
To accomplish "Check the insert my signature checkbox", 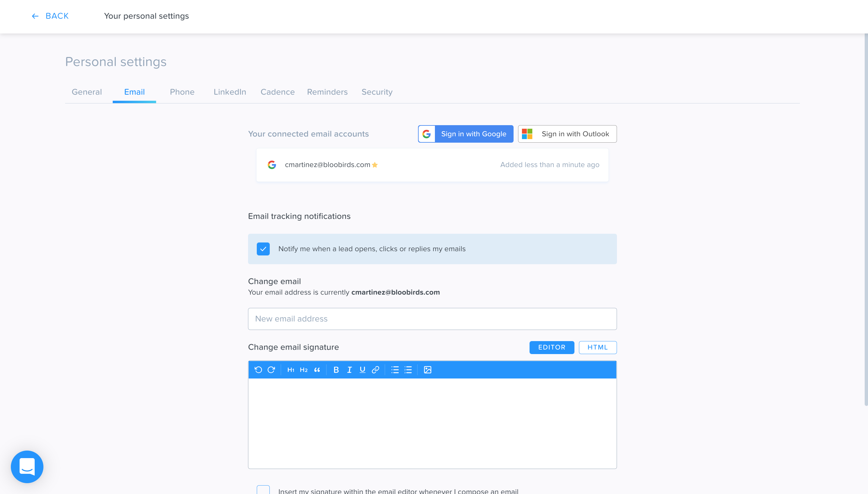I will pyautogui.click(x=263, y=490).
